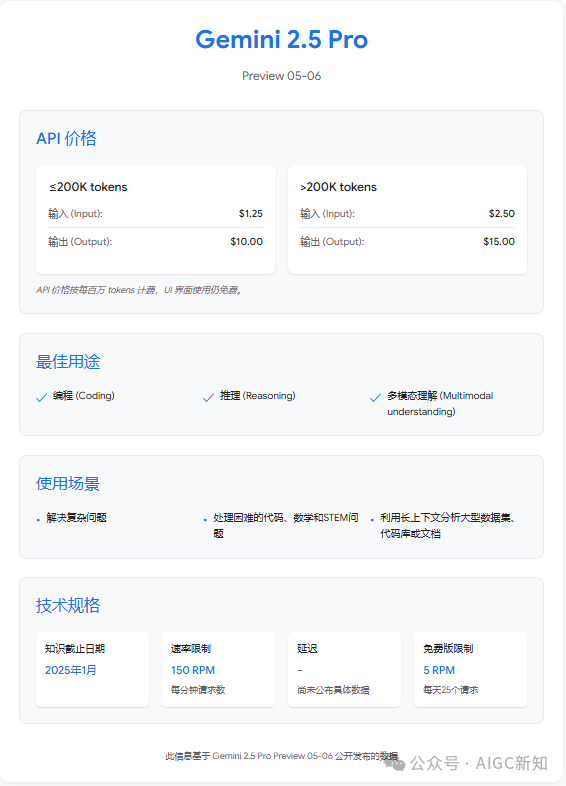
Task: Click the 解决复杂问题 bullet item
Action: tap(76, 518)
